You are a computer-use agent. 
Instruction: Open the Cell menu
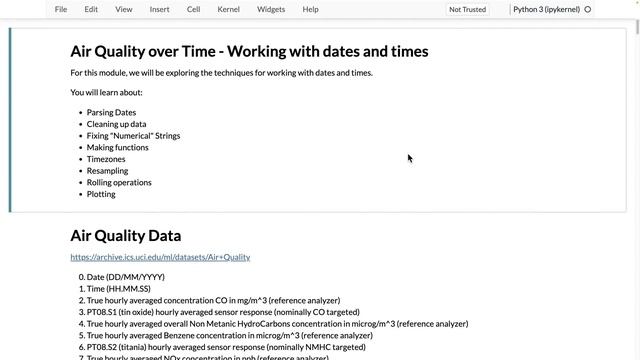point(193,9)
